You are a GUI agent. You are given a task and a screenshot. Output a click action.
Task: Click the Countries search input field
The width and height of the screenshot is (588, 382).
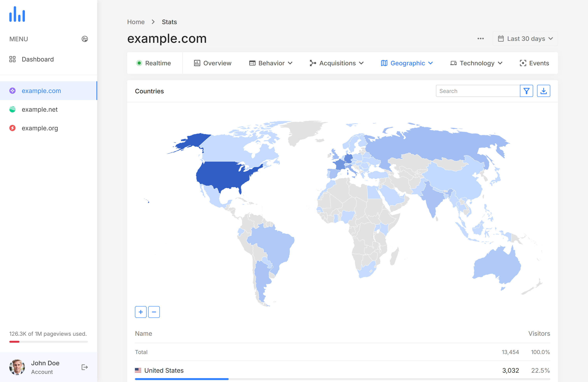(478, 91)
